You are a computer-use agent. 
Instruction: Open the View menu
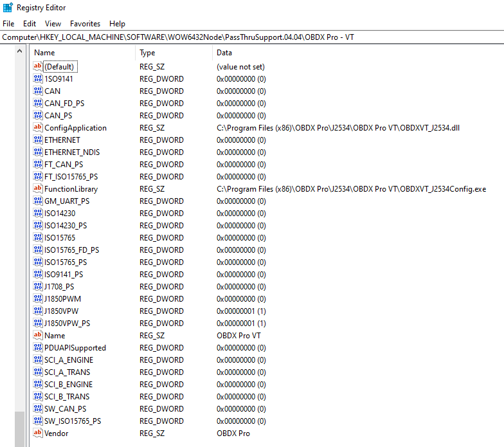click(53, 24)
